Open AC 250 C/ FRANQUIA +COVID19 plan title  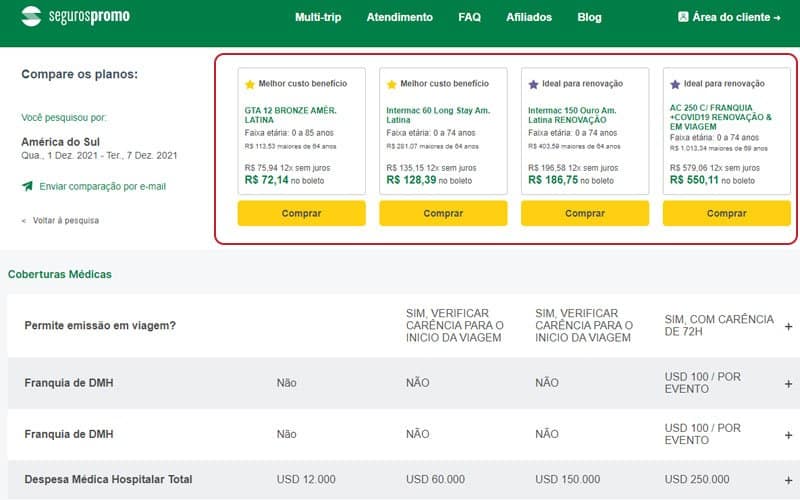point(720,117)
